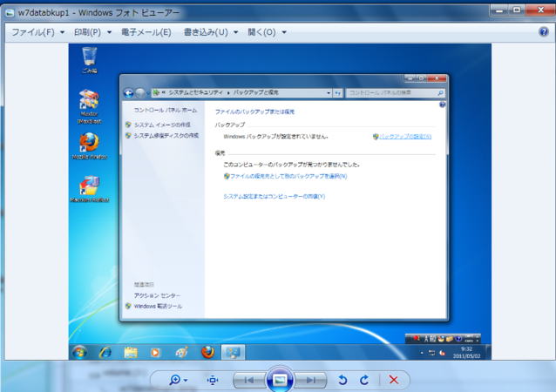Start the slide show

280,380
